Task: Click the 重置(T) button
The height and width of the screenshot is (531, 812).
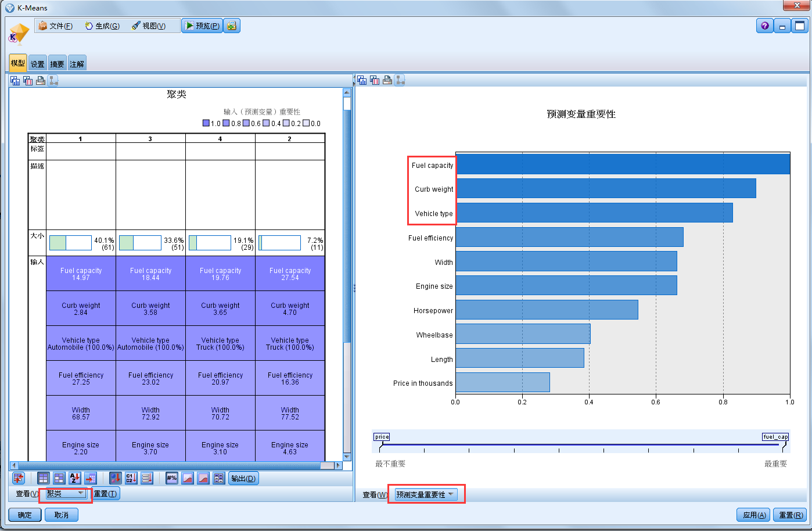Action: pyautogui.click(x=106, y=494)
